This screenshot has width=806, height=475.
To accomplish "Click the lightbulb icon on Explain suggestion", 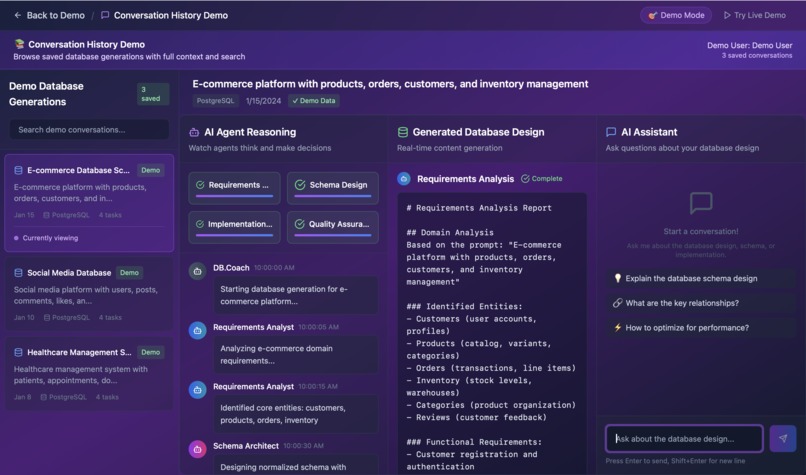I will (618, 278).
